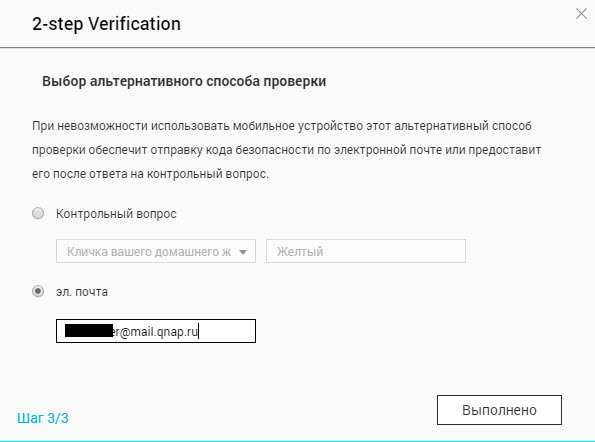The image size is (595, 442).
Task: Place cursor after .ru in email field
Action: (199, 331)
